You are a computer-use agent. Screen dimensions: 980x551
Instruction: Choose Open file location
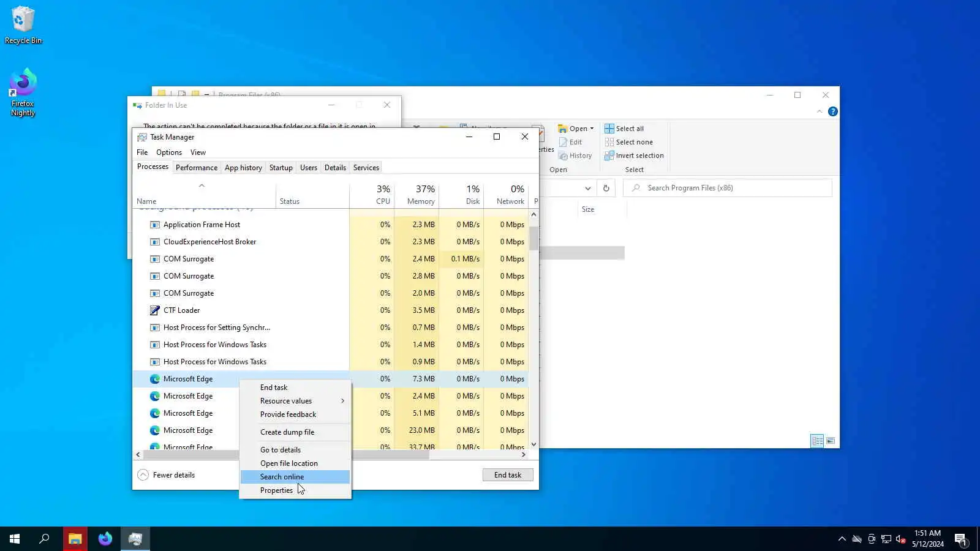coord(295,463)
